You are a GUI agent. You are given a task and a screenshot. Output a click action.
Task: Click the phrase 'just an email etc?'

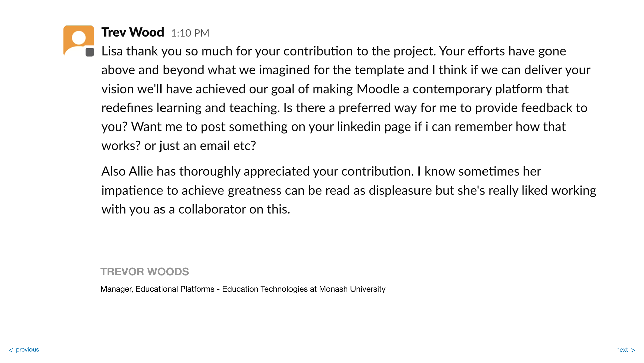pos(208,146)
